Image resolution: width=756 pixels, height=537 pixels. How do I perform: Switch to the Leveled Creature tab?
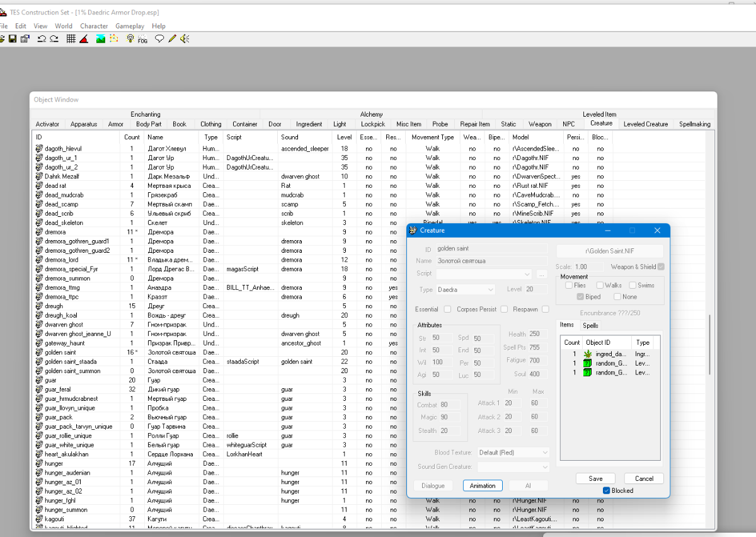(x=646, y=124)
